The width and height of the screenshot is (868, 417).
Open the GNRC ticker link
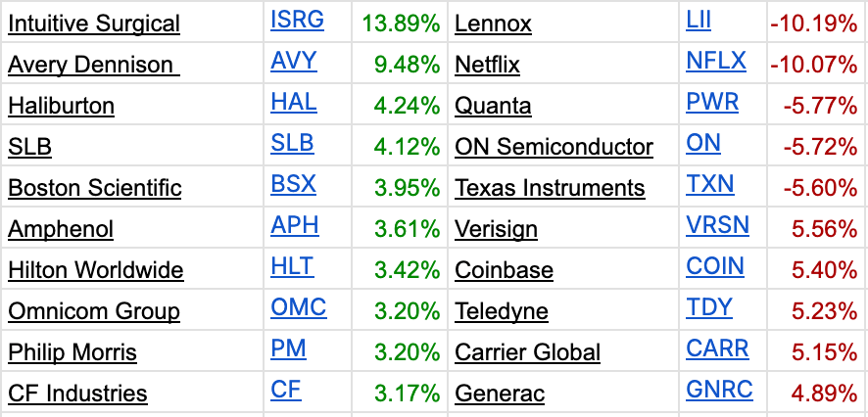[x=720, y=390]
